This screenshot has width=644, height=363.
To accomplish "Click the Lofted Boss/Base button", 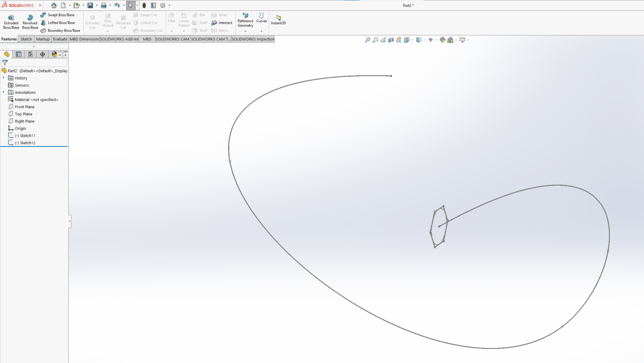I will pos(61,22).
